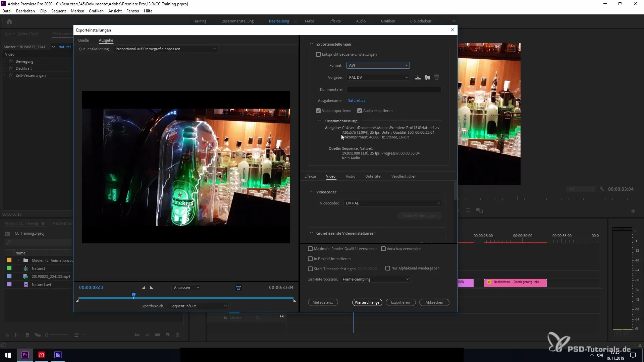Enable 'Maximale Render-Qualität verwenden' checkbox

[x=310, y=249]
